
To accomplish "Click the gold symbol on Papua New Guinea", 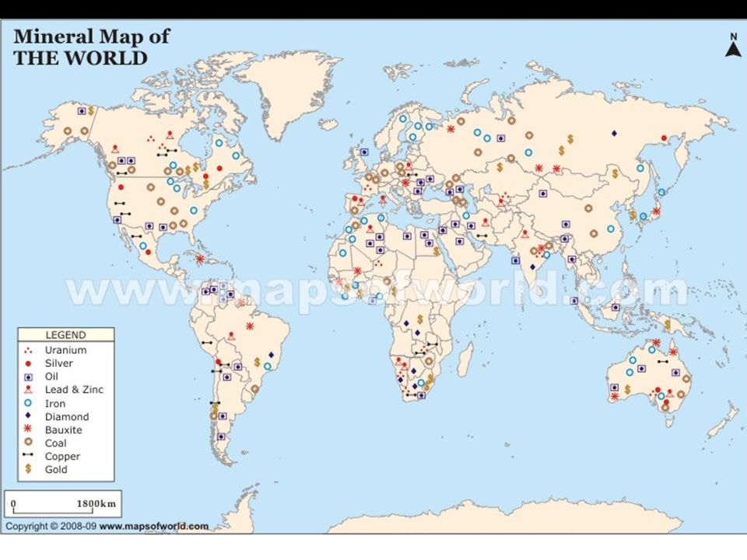I will (x=668, y=326).
